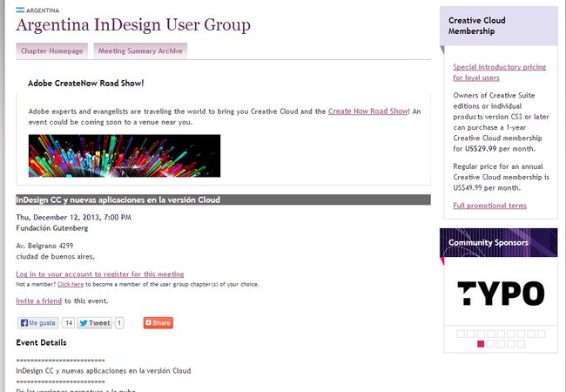The height and width of the screenshot is (392, 566).
Task: Open the Chapter Homepage tab
Action: pyautogui.click(x=52, y=51)
